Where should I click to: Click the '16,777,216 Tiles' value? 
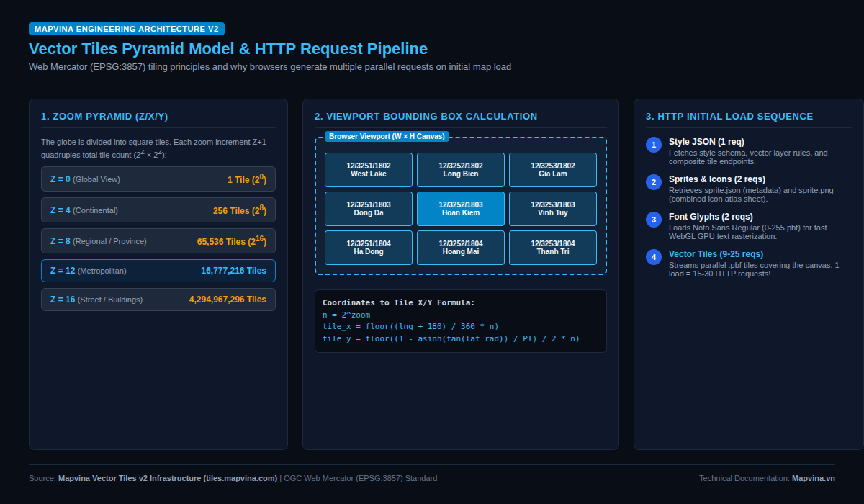point(233,271)
